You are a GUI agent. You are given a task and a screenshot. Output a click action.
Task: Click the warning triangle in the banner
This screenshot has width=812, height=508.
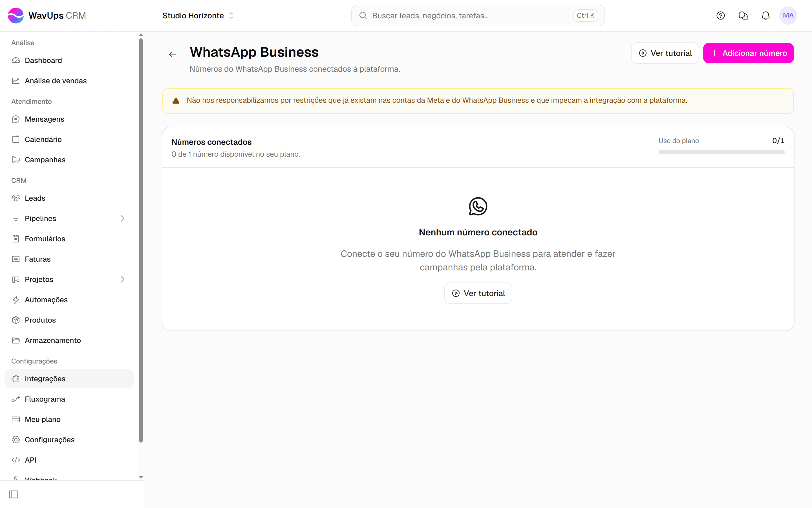pyautogui.click(x=176, y=101)
